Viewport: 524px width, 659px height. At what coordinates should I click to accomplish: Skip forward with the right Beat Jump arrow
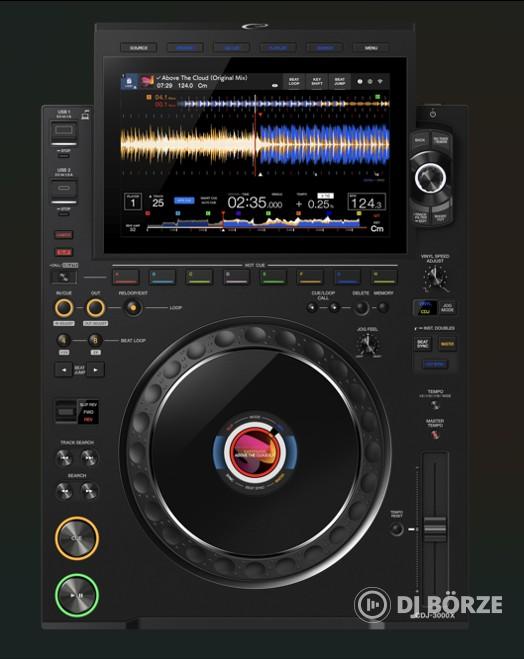point(96,370)
